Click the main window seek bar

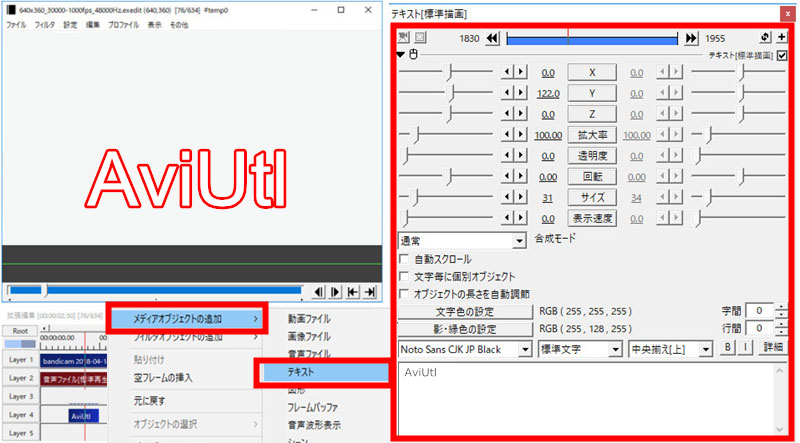[x=155, y=291]
